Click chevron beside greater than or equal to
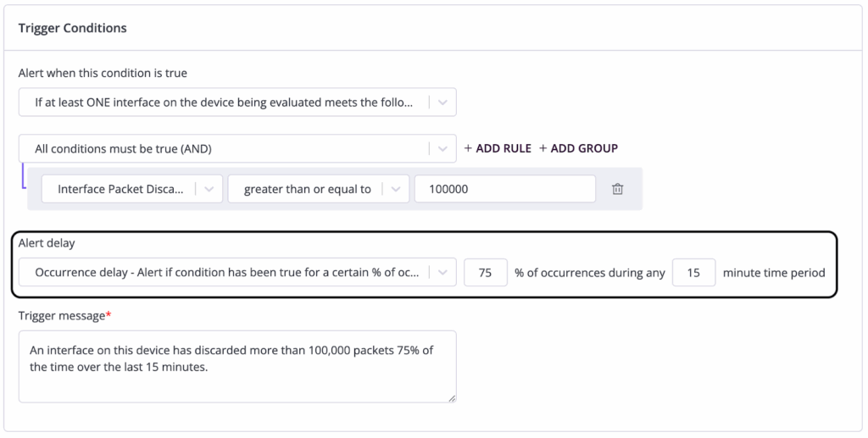Image resolution: width=868 pixels, height=438 pixels. [x=395, y=189]
